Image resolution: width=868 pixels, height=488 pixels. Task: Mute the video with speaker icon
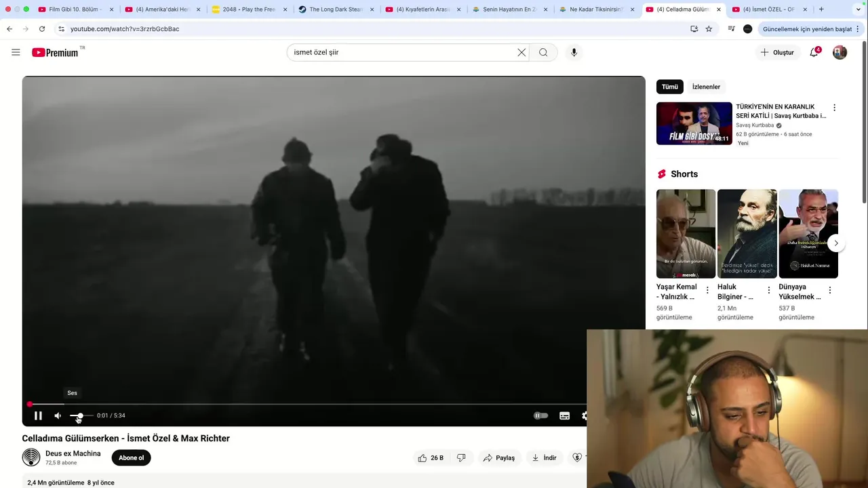tap(58, 415)
